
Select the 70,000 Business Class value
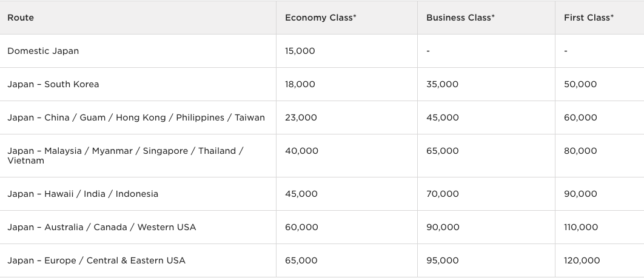442,194
